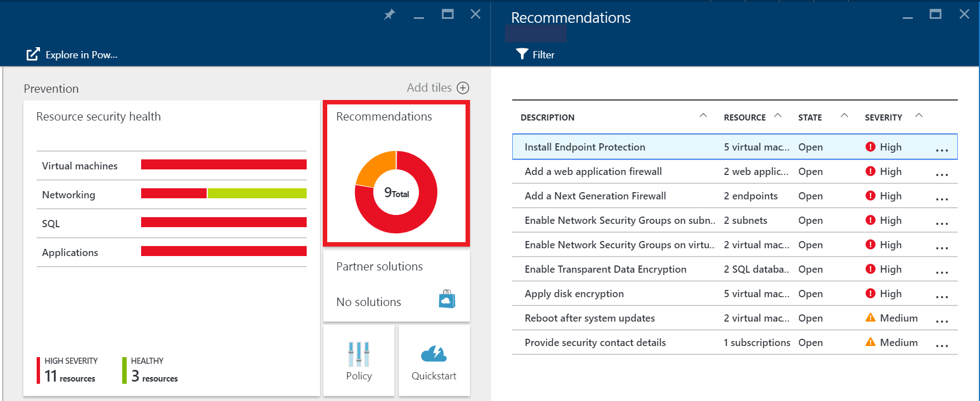This screenshot has height=401, width=980.
Task: Click Medium warning icon on Reboot after system updates
Action: click(871, 318)
